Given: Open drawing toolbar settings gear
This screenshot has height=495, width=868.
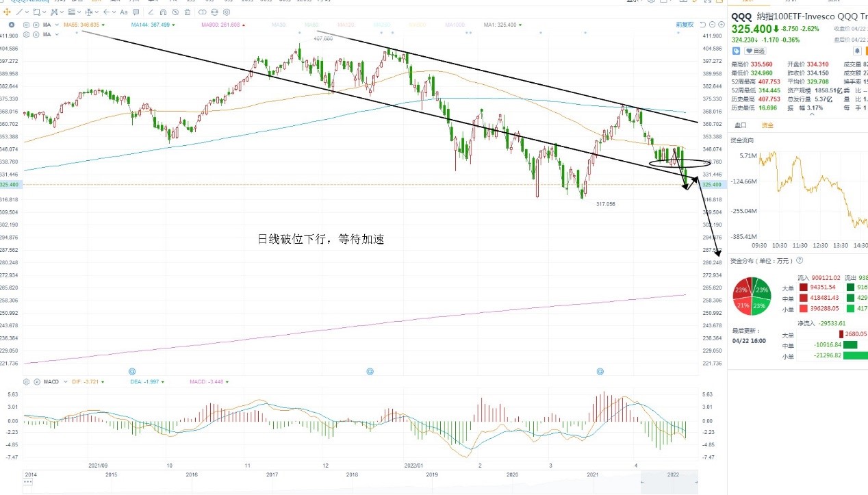Looking at the screenshot, I should tap(227, 12).
